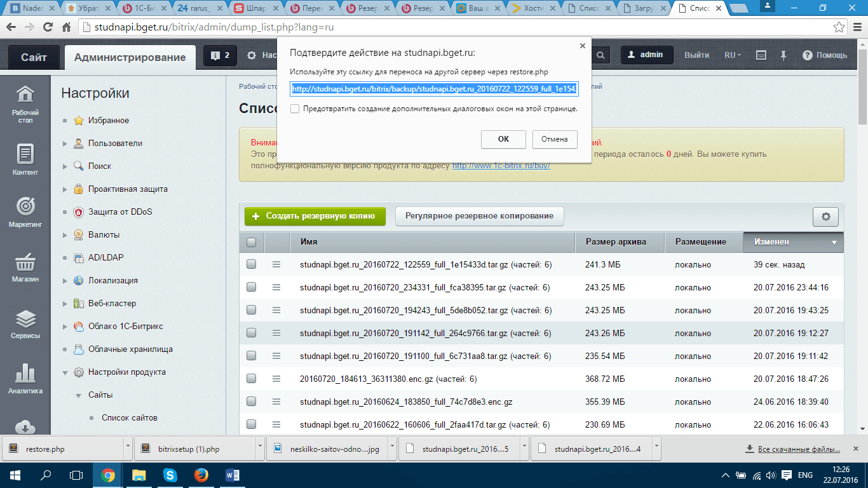Switch to the Администрирование tab
This screenshot has height=488, width=868.
[130, 57]
